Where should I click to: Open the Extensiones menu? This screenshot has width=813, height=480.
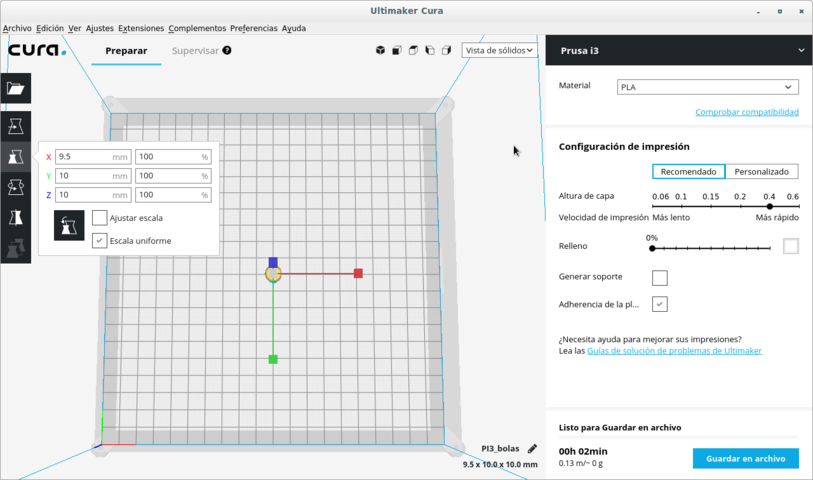pyautogui.click(x=141, y=28)
